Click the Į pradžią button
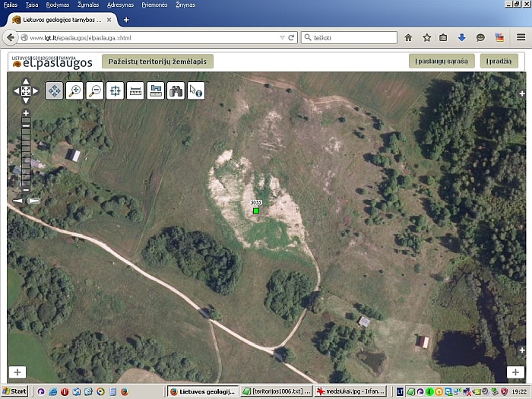The height and width of the screenshot is (399, 532). [499, 61]
